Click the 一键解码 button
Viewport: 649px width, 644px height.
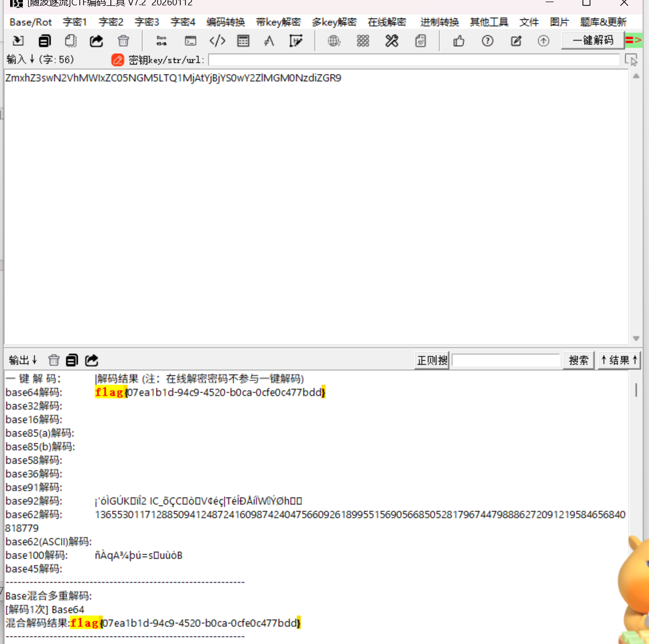point(593,40)
